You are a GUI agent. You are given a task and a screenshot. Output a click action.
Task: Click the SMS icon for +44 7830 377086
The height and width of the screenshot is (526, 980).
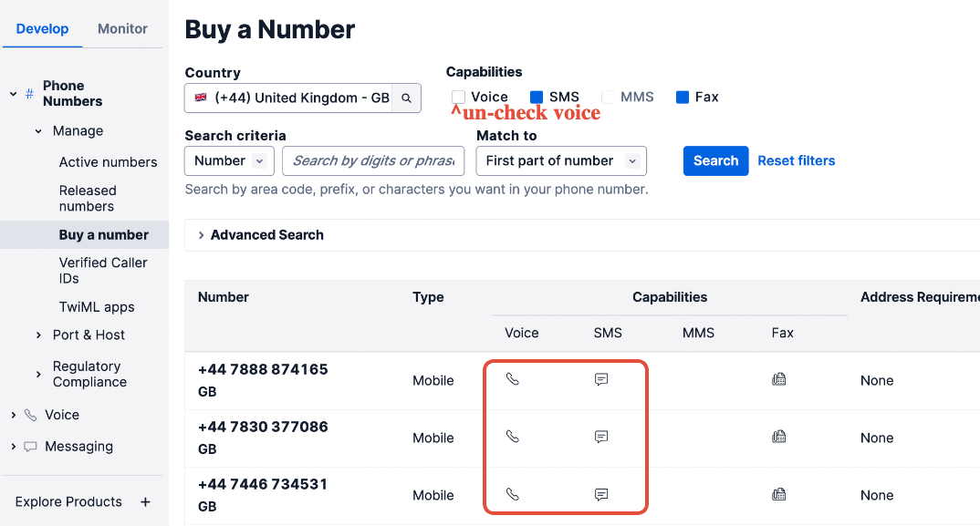(x=601, y=438)
